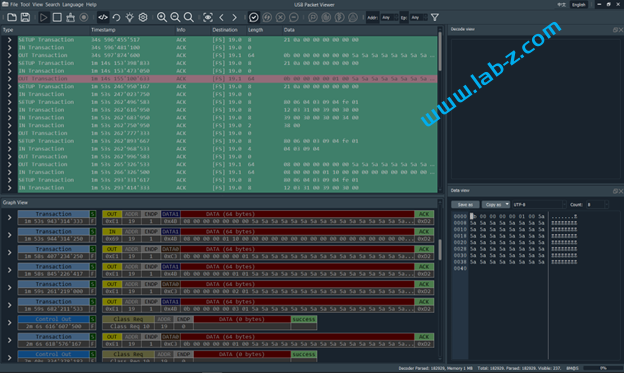Go to previous item with left chevron
This screenshot has height=373, width=624.
click(x=221, y=18)
